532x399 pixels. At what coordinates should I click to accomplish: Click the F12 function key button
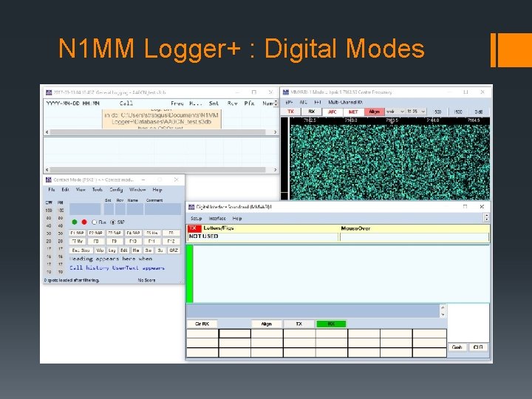coord(171,242)
